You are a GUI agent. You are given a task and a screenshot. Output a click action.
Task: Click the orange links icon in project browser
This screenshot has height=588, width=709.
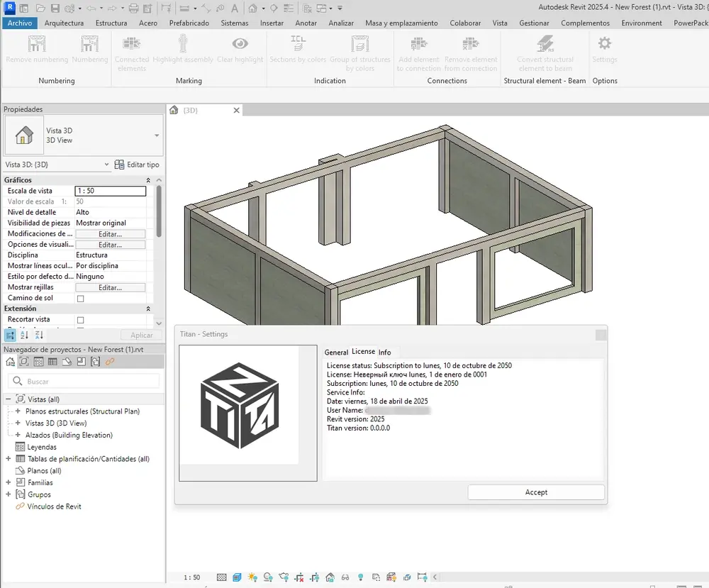[110, 362]
